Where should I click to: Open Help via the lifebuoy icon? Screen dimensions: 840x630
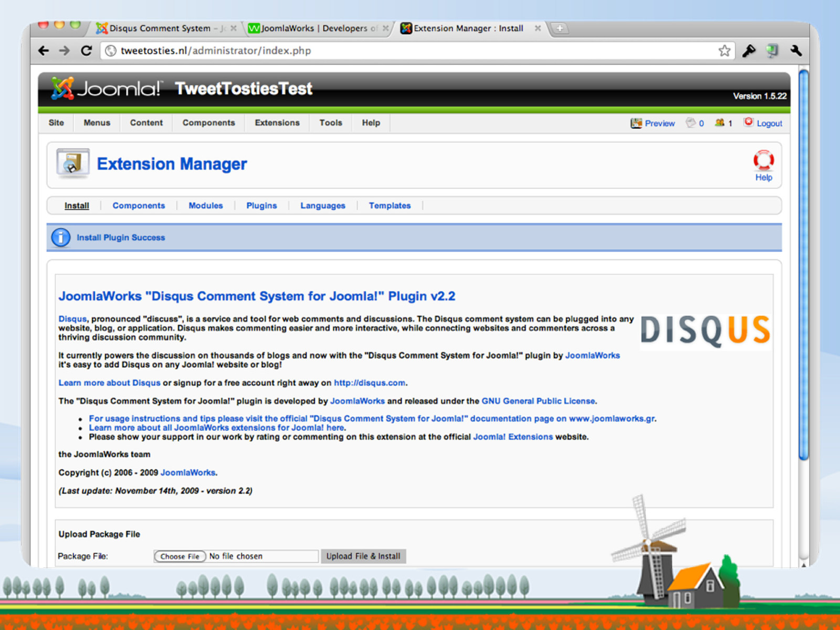click(x=763, y=160)
